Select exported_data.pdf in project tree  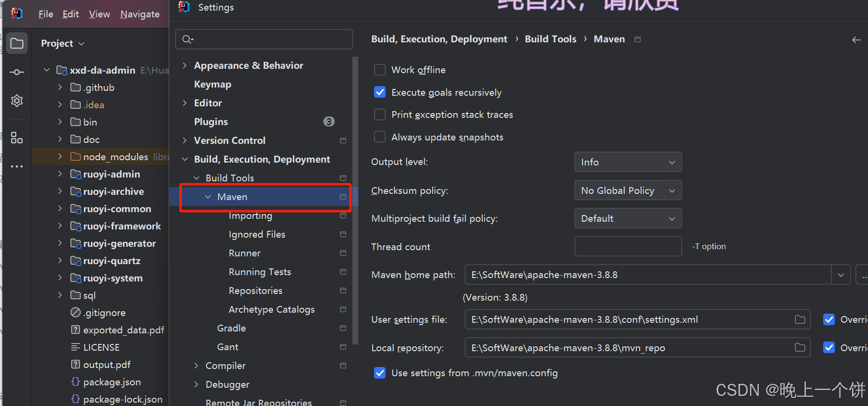(x=124, y=330)
